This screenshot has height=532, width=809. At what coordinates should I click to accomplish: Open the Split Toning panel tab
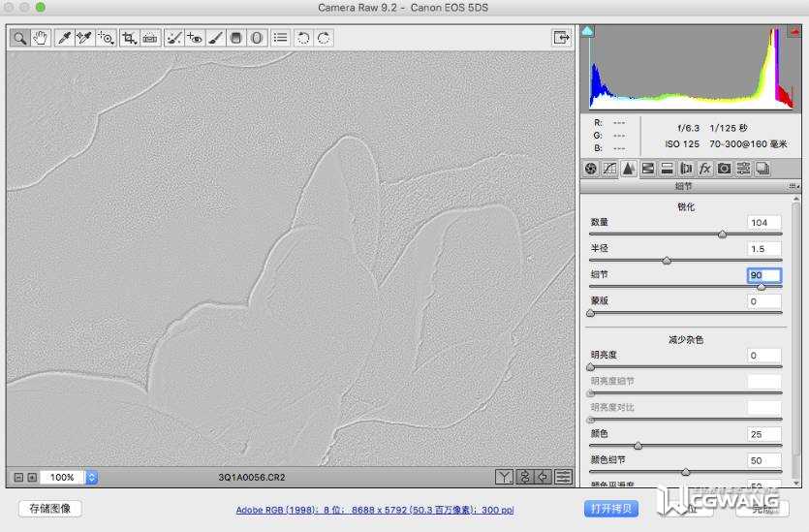click(x=667, y=169)
